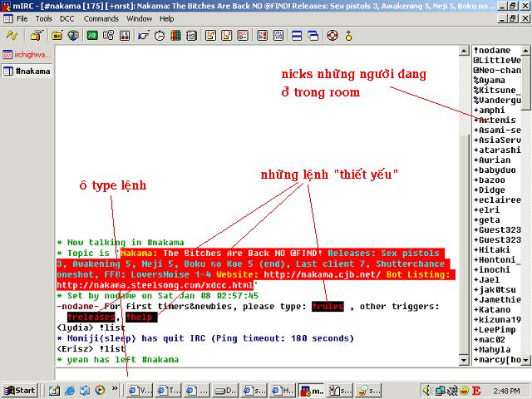This screenshot has height=399, width=532.
Task: Click nick list scrollbar up arrow
Action: 525,51
